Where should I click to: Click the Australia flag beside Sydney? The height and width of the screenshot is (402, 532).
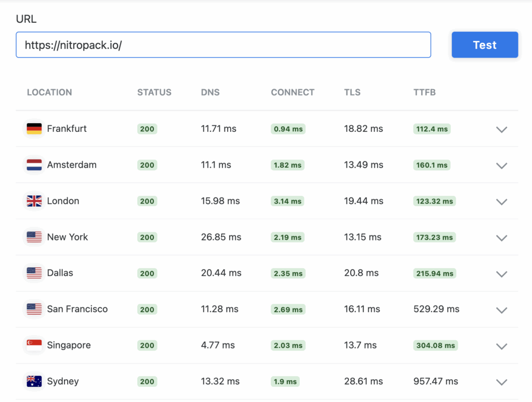[x=34, y=381]
